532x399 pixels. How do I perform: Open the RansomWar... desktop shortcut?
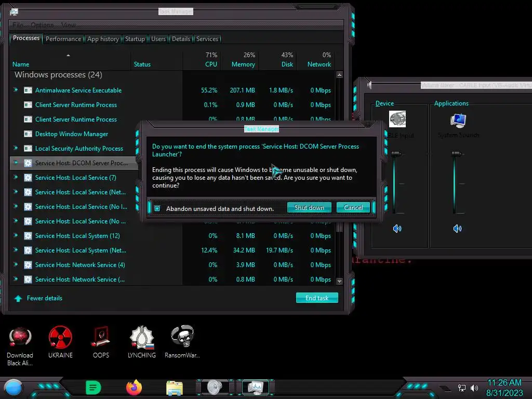click(x=182, y=342)
